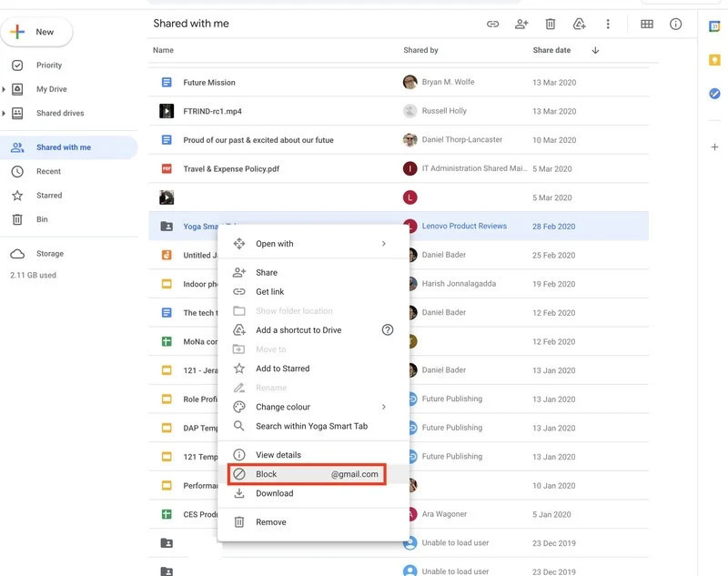Select Add a shortcut to Drive
Viewport: 728px width, 576px height.
[x=313, y=330]
